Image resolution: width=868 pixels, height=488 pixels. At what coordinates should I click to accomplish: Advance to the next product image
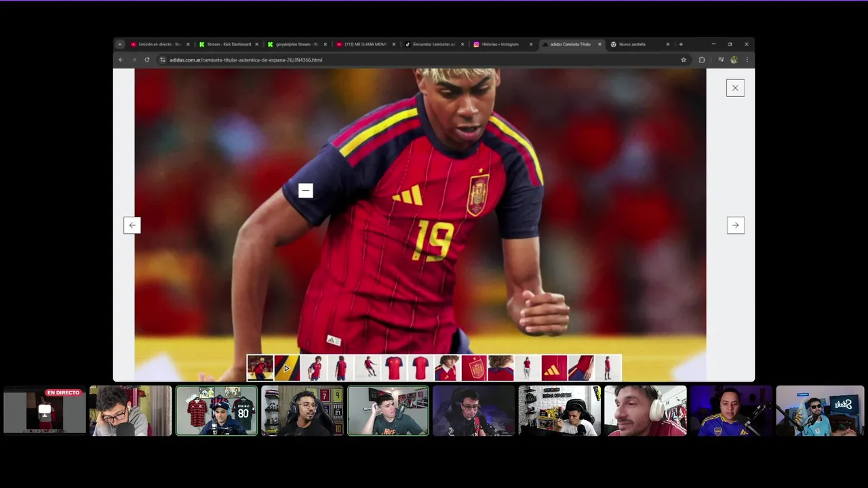click(735, 226)
